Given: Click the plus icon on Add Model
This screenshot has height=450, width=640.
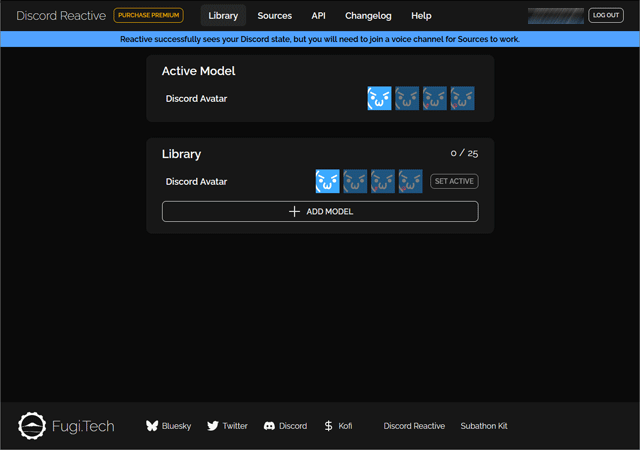Looking at the screenshot, I should tap(294, 212).
